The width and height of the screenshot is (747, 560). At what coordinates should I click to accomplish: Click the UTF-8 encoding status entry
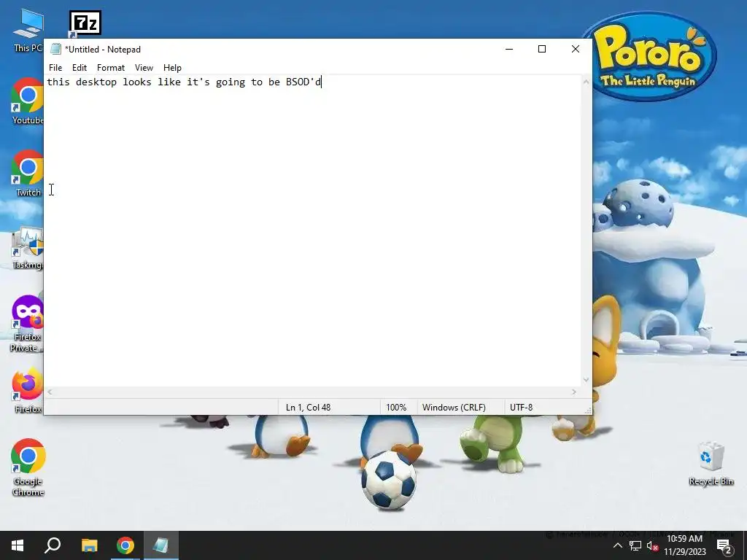[x=521, y=407]
